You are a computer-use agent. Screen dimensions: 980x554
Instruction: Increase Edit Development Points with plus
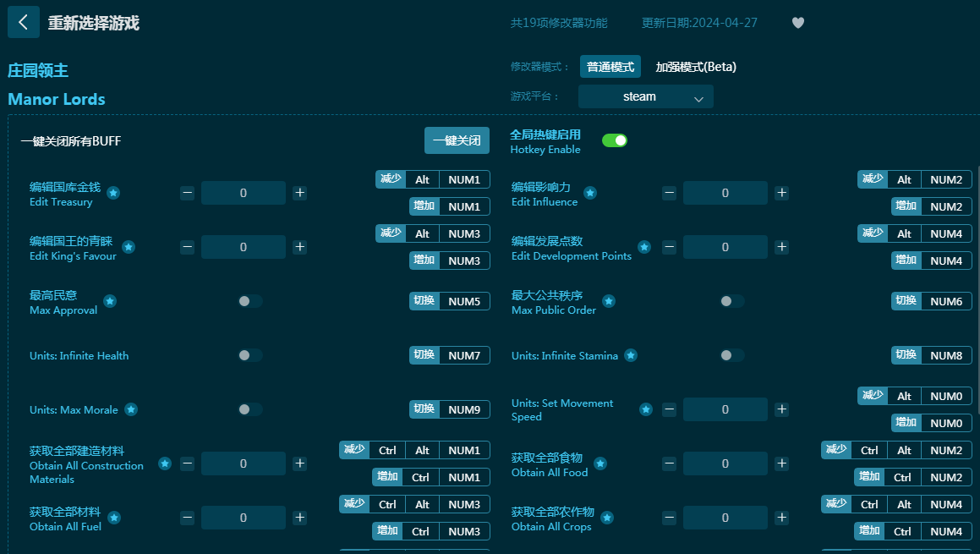[782, 247]
